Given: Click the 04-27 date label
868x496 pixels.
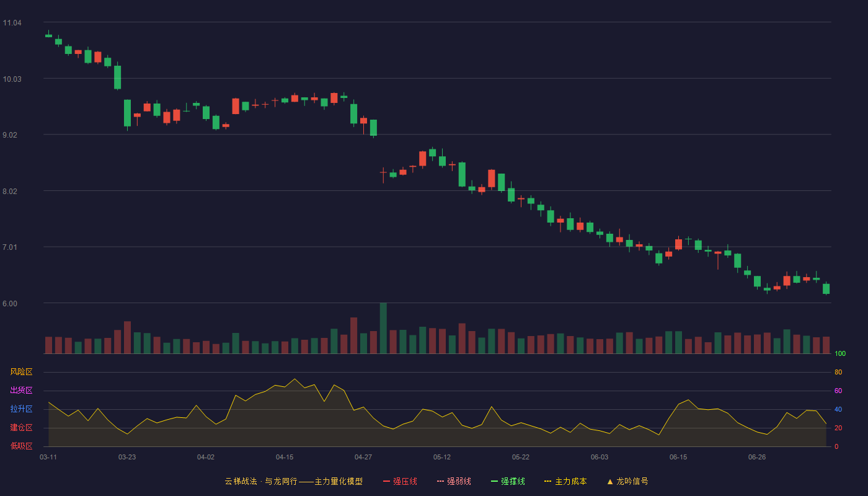Looking at the screenshot, I should click(363, 457).
